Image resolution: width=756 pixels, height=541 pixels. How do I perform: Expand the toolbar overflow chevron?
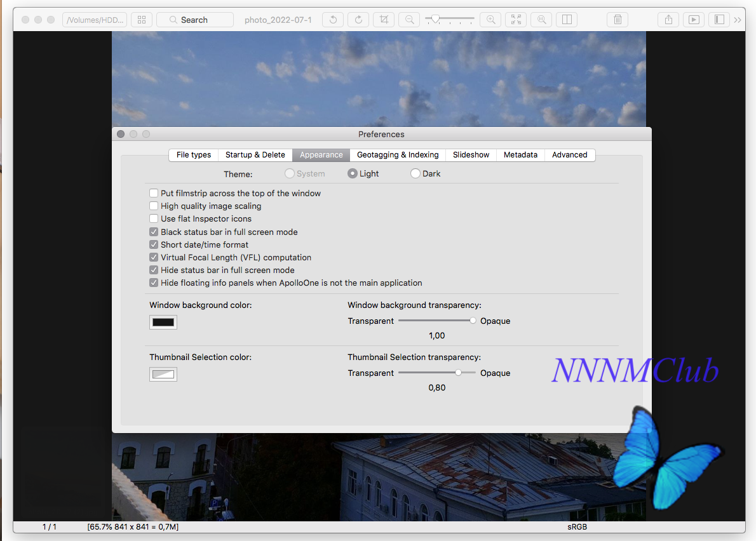[x=737, y=20]
